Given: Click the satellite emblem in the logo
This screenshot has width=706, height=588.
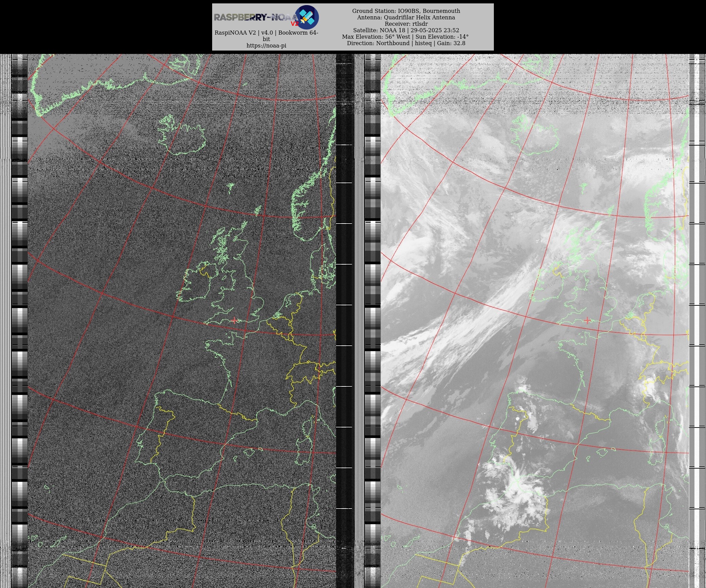Looking at the screenshot, I should (307, 17).
